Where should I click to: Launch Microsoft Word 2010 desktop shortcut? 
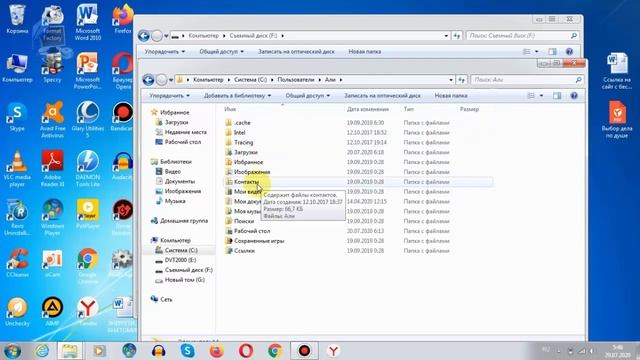[x=87, y=22]
